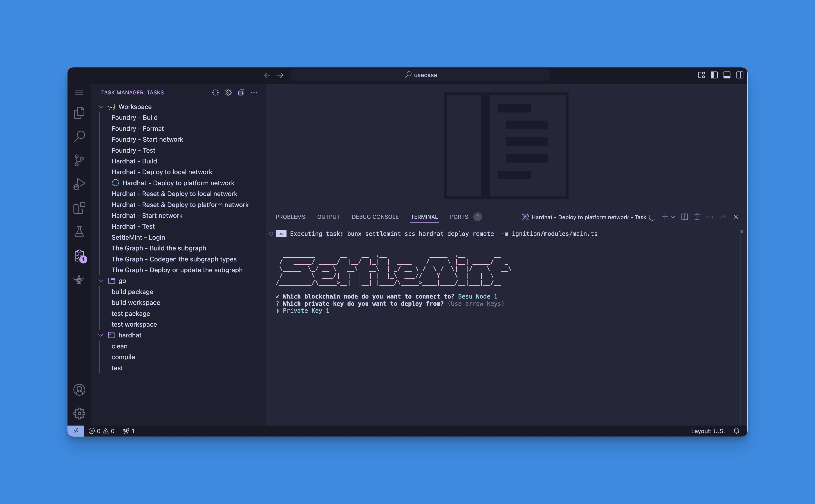This screenshot has width=815, height=504.
Task: Click the Task Manager settings gear icon
Action: tap(229, 92)
